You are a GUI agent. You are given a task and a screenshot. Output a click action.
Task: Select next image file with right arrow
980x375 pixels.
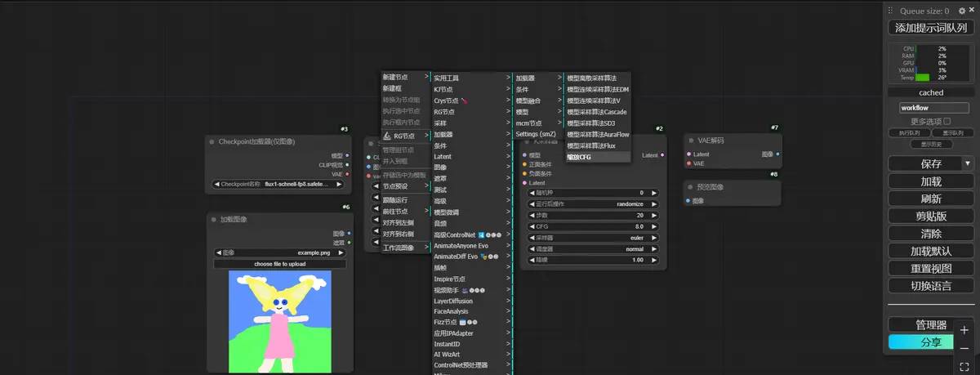pyautogui.click(x=342, y=252)
